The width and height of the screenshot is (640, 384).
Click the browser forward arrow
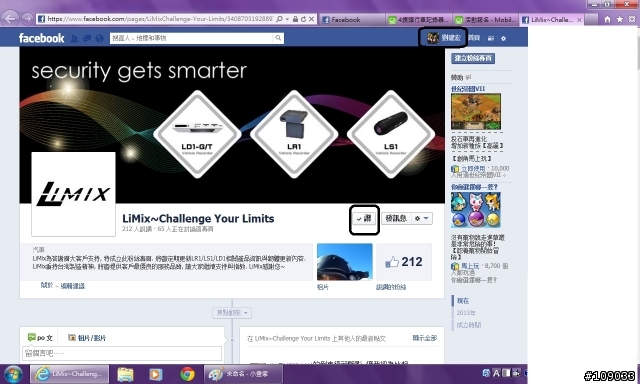click(x=27, y=18)
